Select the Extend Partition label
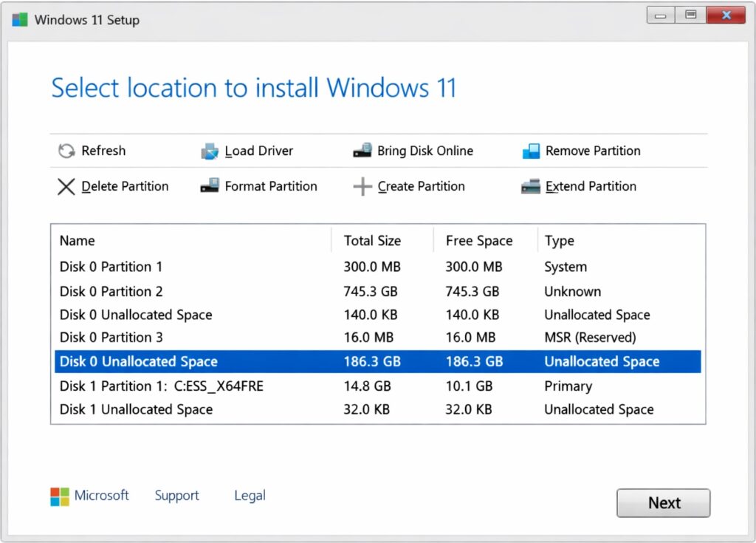This screenshot has width=756, height=543. [591, 186]
